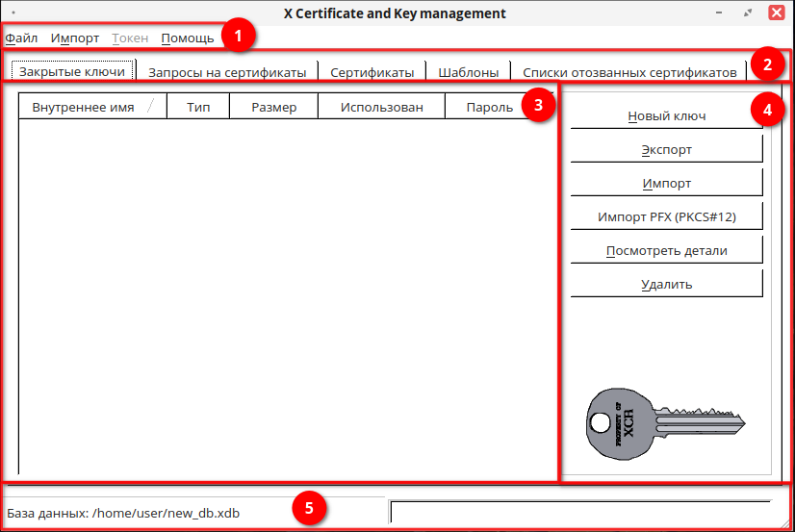This screenshot has width=795, height=532.
Task: Click the Импорт button in side panel
Action: (x=666, y=184)
